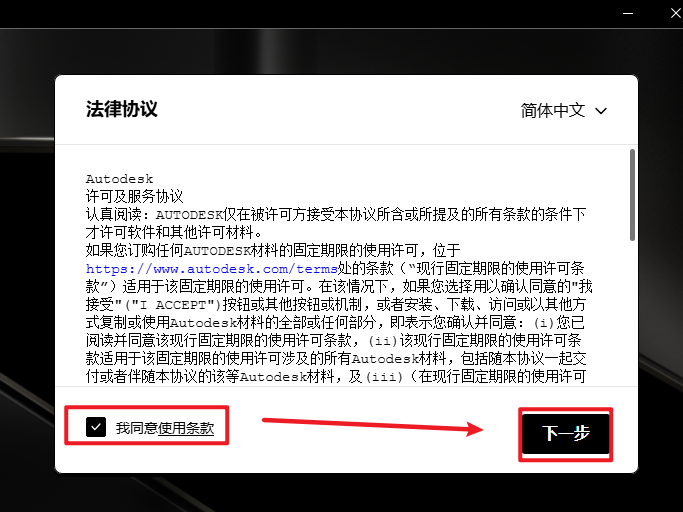Open the 简体中文 language dropdown
This screenshot has height=512, width=683.
click(x=564, y=111)
